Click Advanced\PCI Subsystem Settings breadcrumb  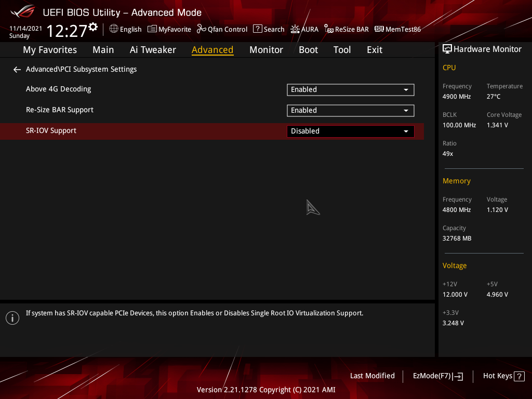point(82,69)
